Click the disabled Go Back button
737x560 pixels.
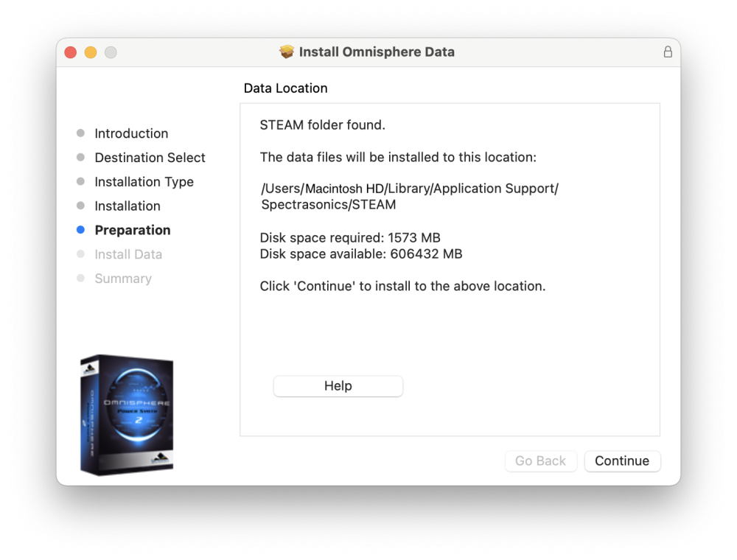pyautogui.click(x=540, y=461)
